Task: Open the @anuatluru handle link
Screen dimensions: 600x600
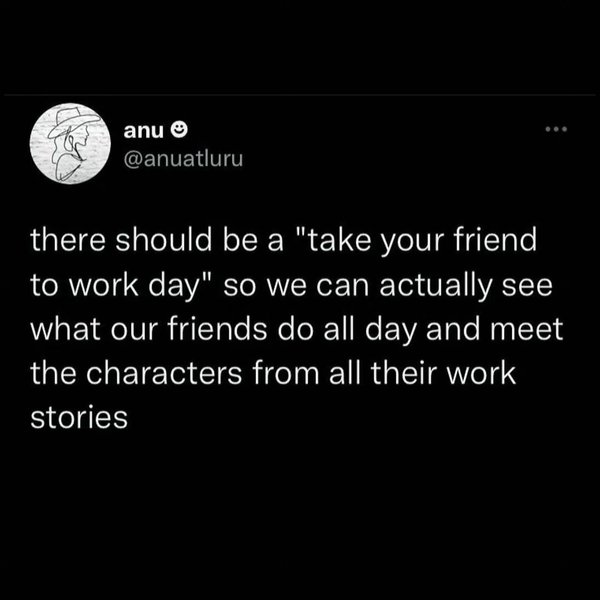Action: (x=183, y=159)
